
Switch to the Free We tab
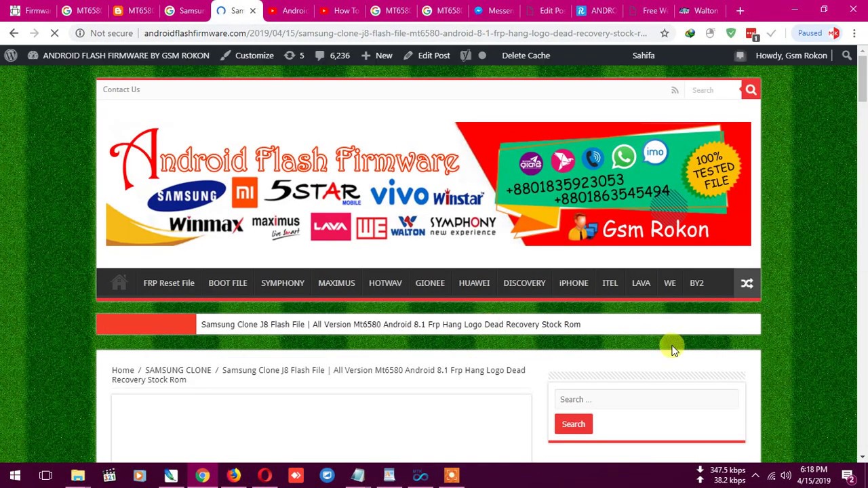[x=649, y=11]
